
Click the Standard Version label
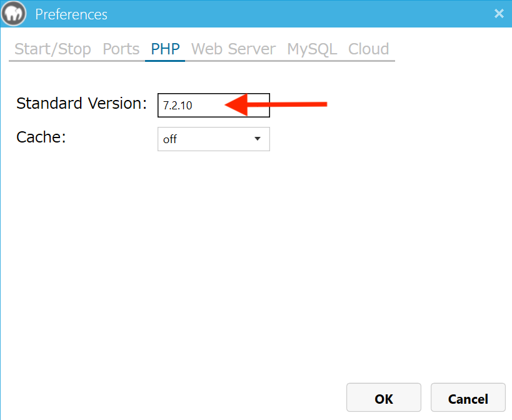click(x=82, y=104)
